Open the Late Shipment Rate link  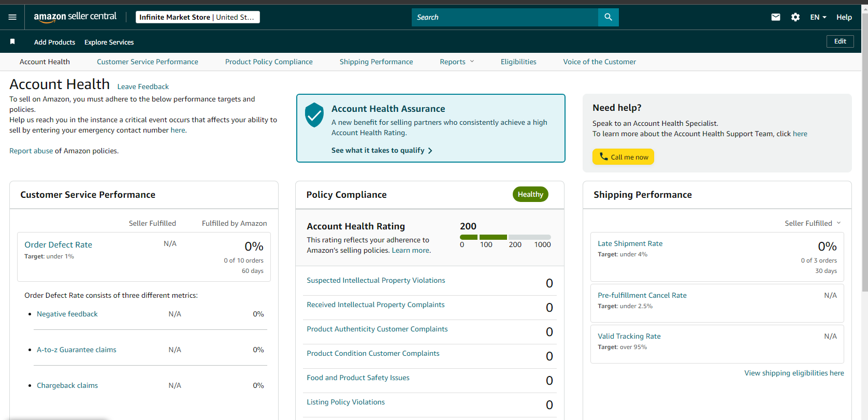pos(630,243)
